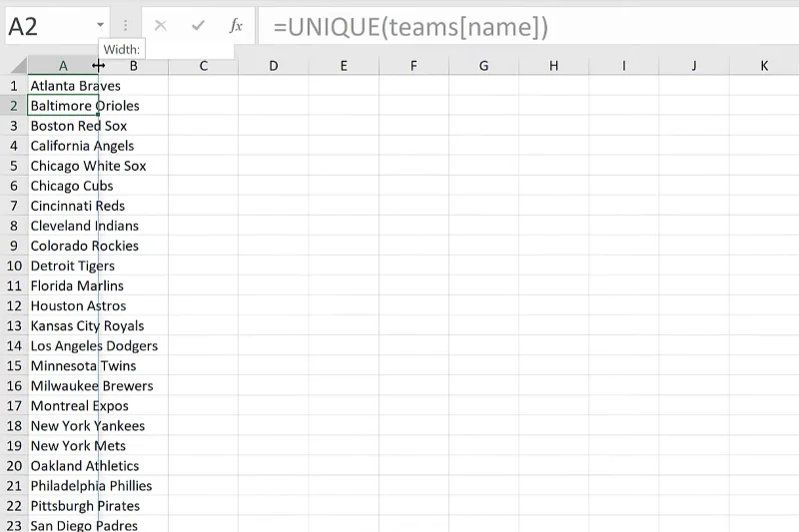Screen dimensions: 799x532
Task: Select column B header
Action: (134, 66)
